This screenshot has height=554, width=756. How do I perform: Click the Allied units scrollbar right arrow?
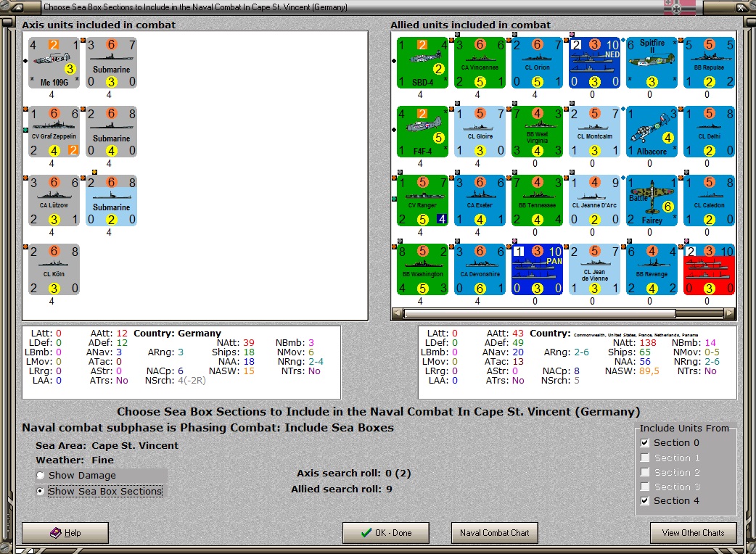coord(729,313)
